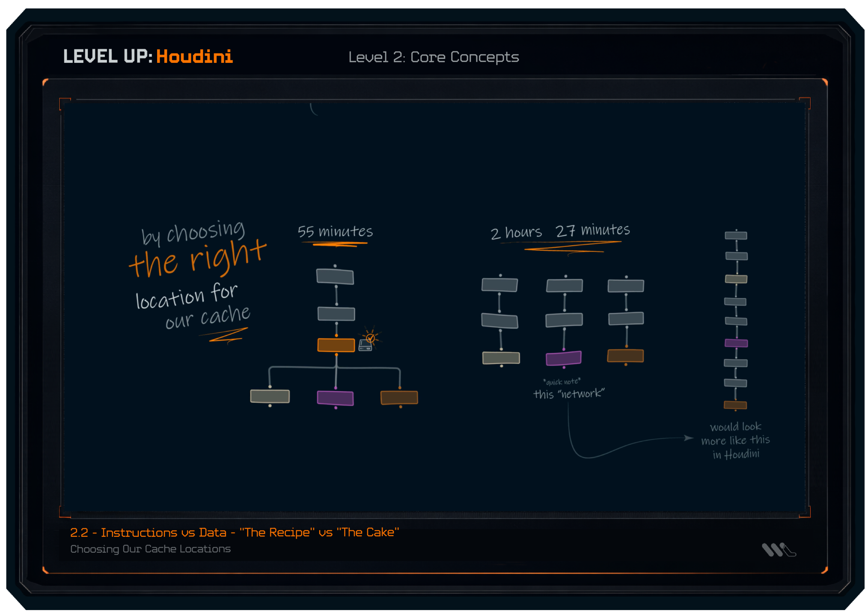Click the "55 minutes" label
Screen dimensions: 868x616
point(335,231)
